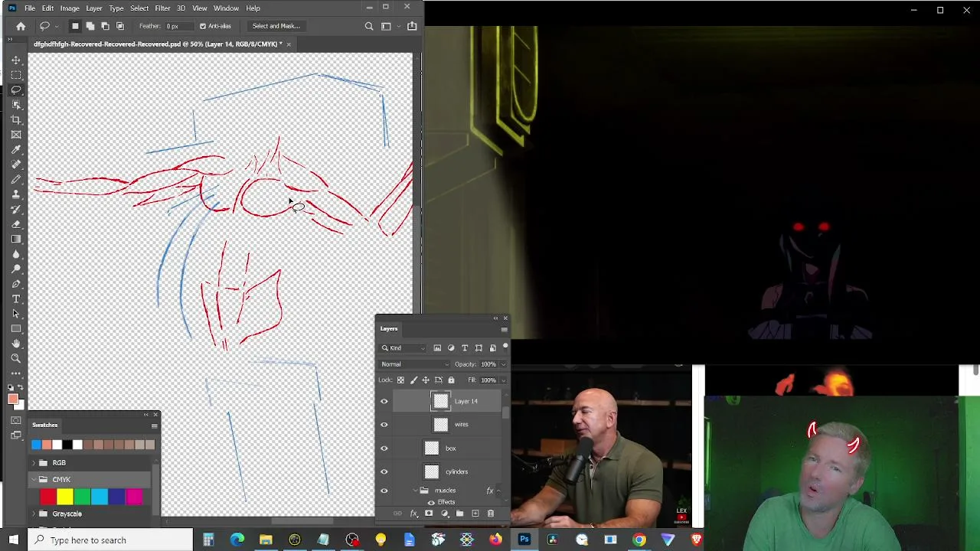980x551 pixels.
Task: Select the Path Selection tool
Action: coord(16,314)
